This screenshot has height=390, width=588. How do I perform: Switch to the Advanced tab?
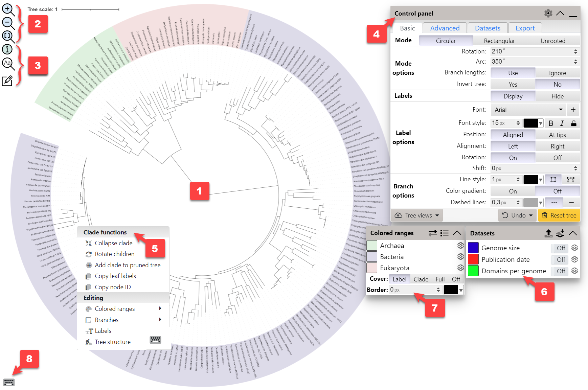pyautogui.click(x=445, y=28)
